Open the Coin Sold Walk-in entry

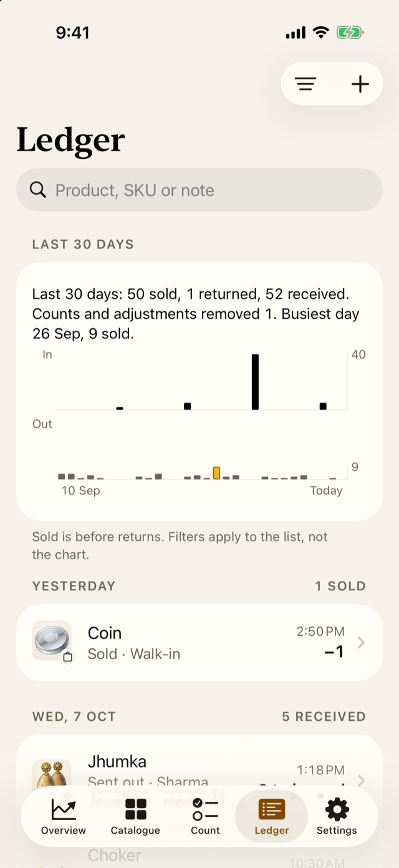coord(199,642)
